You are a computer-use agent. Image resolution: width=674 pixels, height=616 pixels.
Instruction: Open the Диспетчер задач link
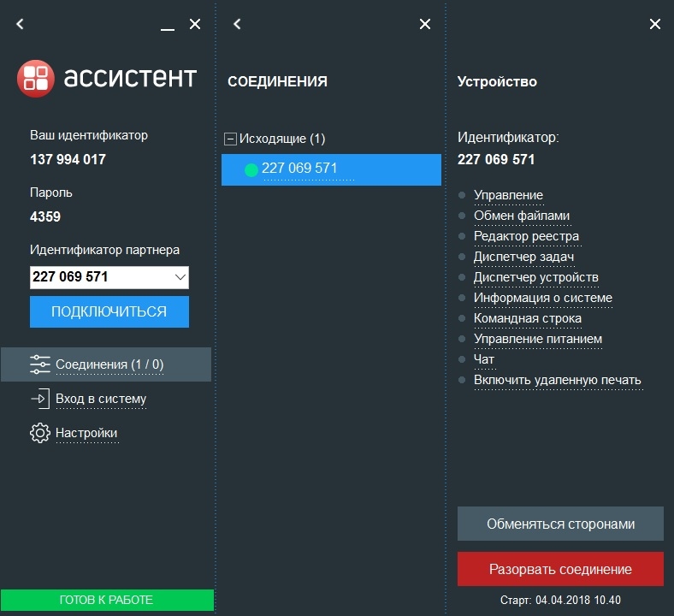523,257
